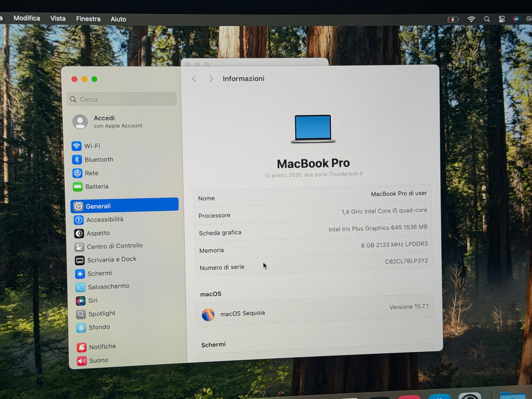Image resolution: width=532 pixels, height=399 pixels.
Task: Click the Siri icon in menu bar
Action: [516, 20]
